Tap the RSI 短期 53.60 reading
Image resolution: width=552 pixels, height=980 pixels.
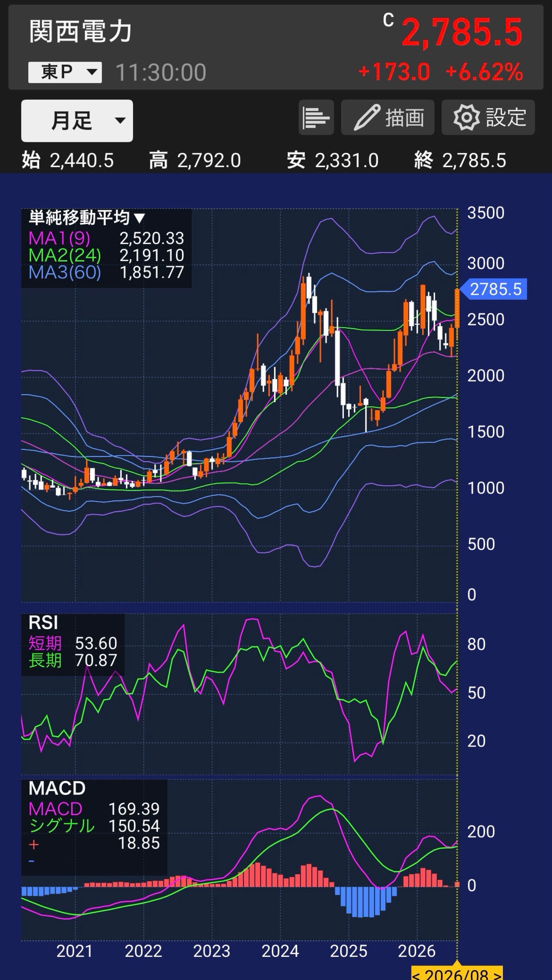tap(73, 643)
